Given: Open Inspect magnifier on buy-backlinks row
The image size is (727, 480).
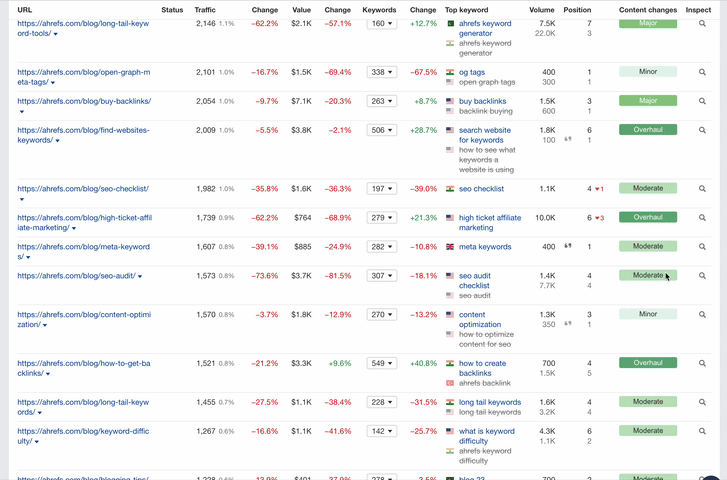Looking at the screenshot, I should 702,101.
